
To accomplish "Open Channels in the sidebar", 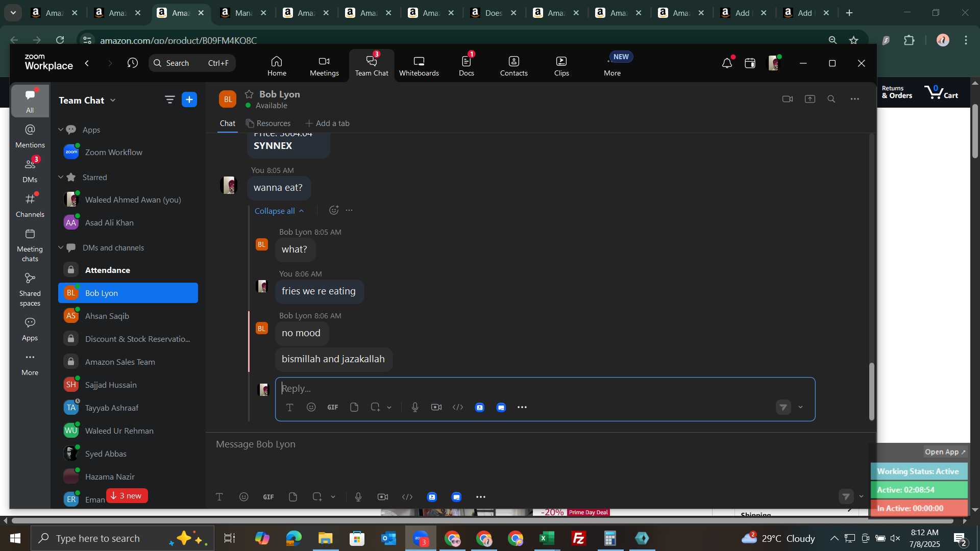I will point(30,206).
